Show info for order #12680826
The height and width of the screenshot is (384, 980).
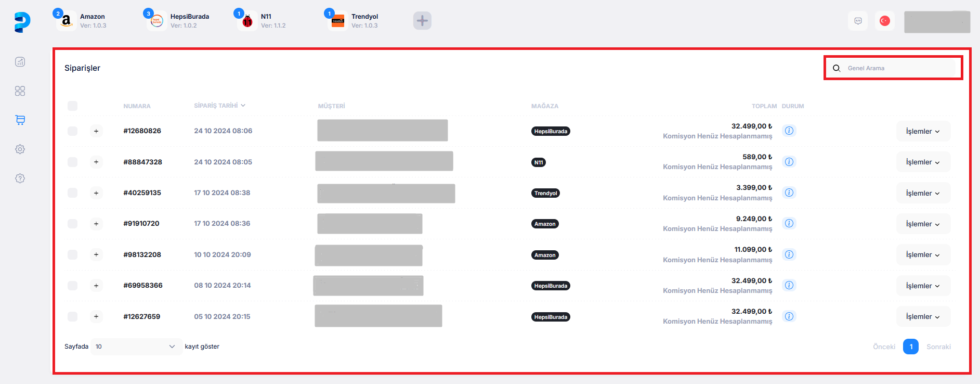[x=789, y=131]
